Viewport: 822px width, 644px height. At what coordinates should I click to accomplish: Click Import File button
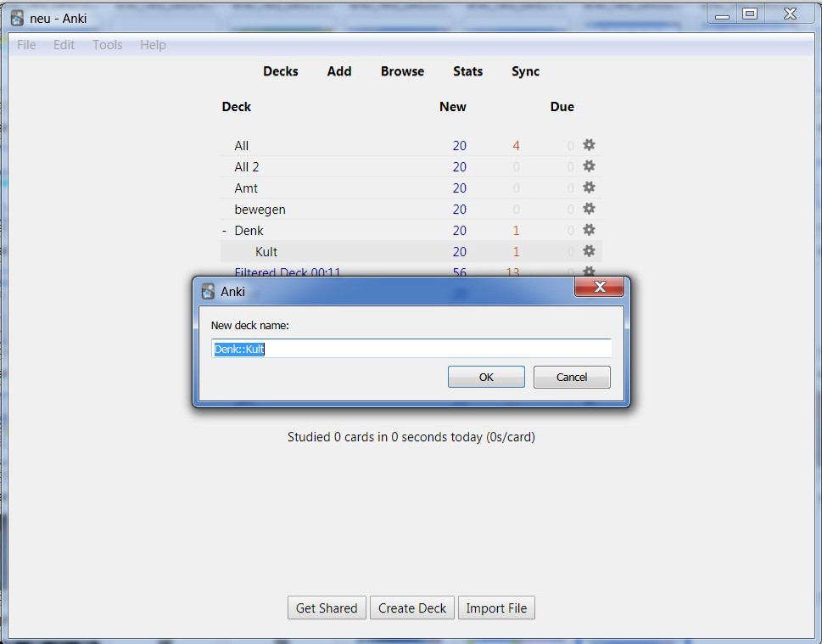[x=496, y=608]
